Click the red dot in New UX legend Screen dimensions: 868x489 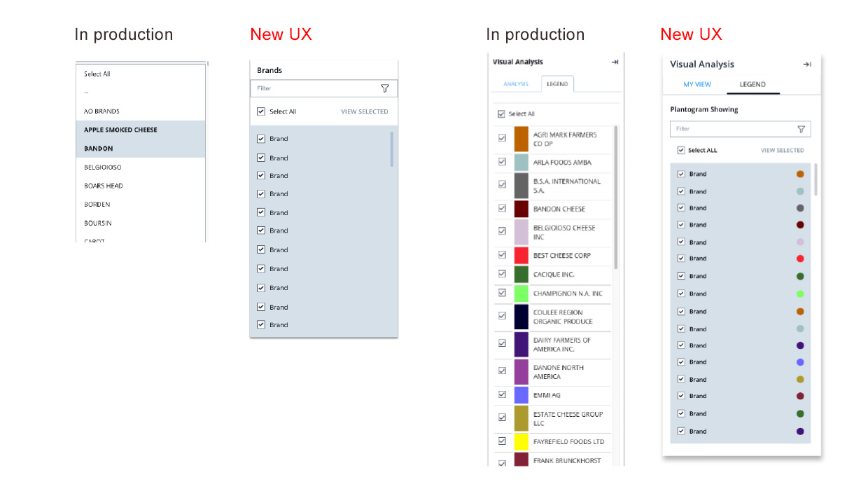[x=800, y=259]
